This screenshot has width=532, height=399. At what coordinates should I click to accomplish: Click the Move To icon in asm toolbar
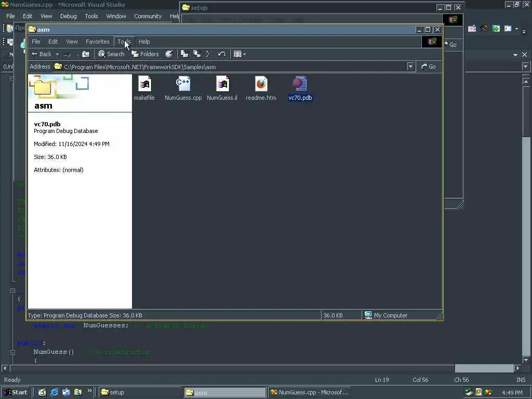[x=184, y=54]
